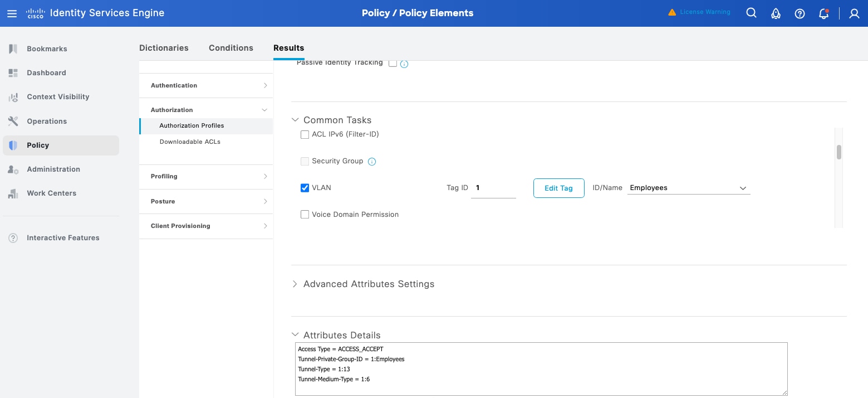Image resolution: width=868 pixels, height=398 pixels.
Task: Open the hamburger navigation menu
Action: pyautogui.click(x=12, y=13)
